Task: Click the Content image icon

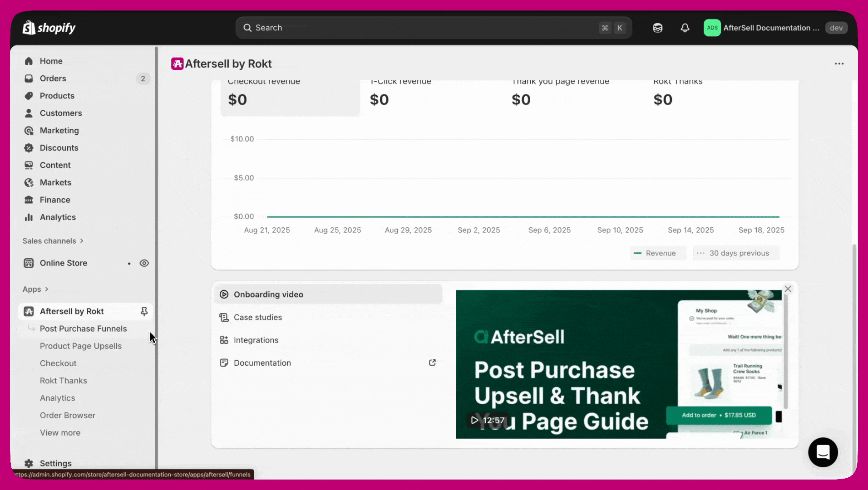Action: click(x=29, y=165)
